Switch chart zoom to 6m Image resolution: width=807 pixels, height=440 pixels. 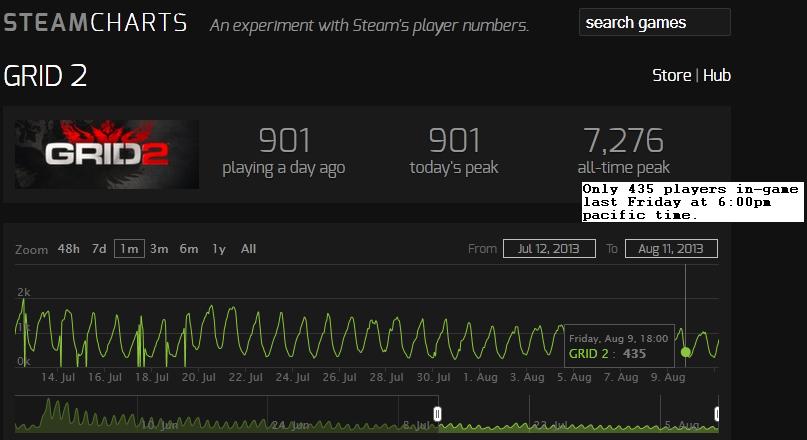coord(189,249)
